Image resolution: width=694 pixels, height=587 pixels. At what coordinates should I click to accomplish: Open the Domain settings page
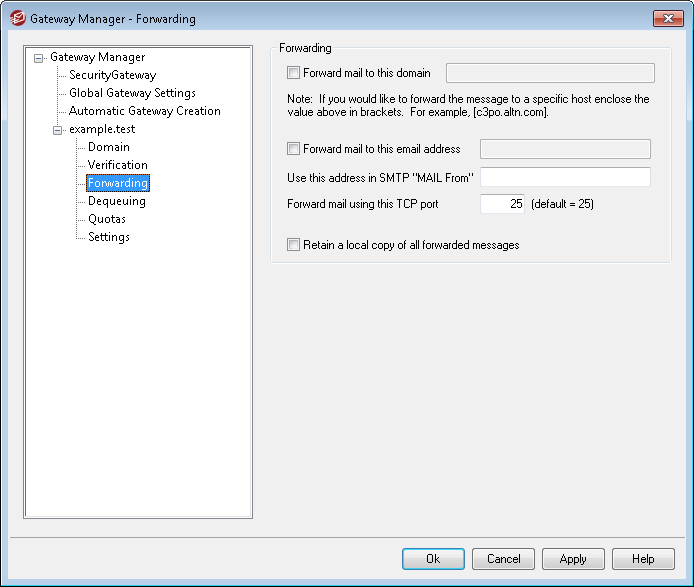click(x=108, y=147)
